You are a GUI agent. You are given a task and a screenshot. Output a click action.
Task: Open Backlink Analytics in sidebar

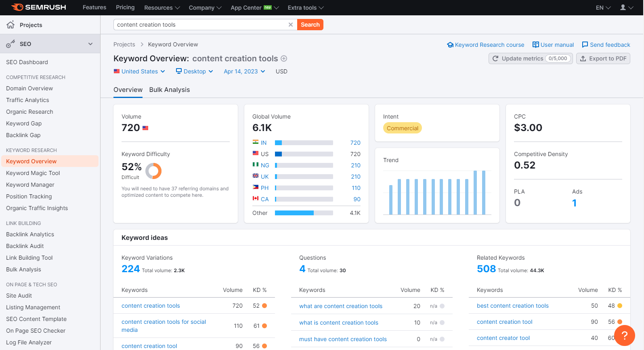point(30,234)
